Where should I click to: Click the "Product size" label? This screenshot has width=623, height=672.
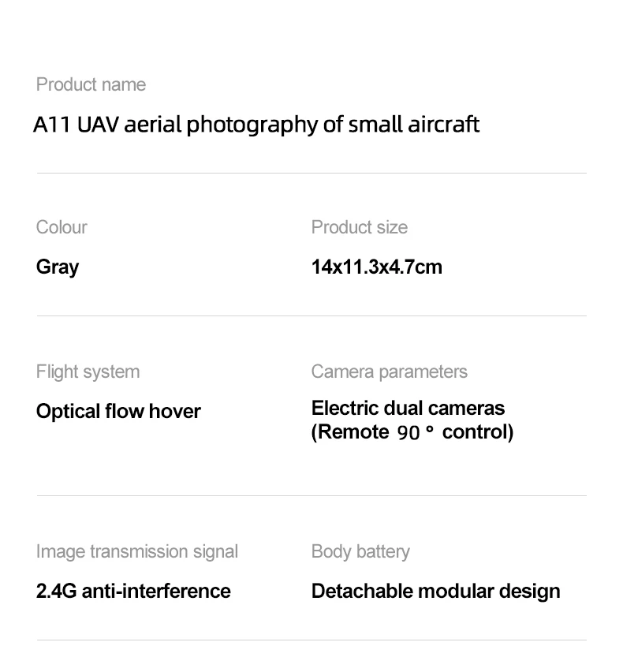(359, 227)
